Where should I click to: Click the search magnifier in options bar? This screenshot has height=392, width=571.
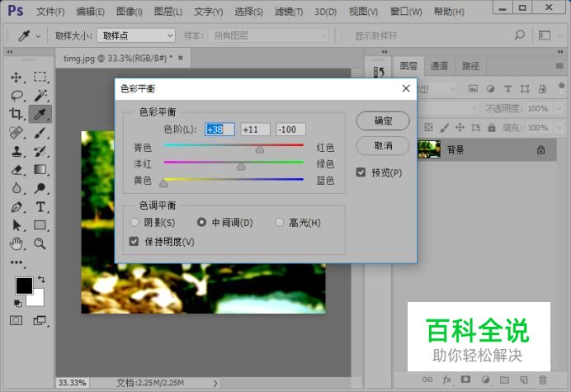[520, 35]
